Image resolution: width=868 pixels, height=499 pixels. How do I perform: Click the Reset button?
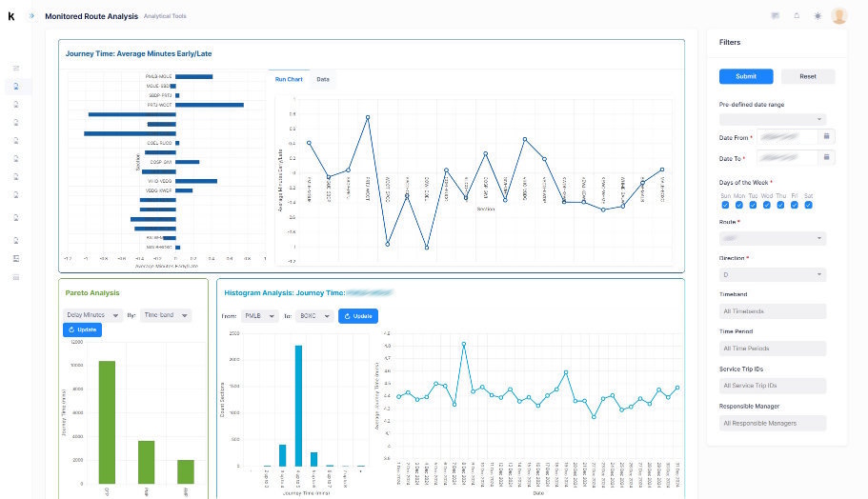click(x=808, y=76)
